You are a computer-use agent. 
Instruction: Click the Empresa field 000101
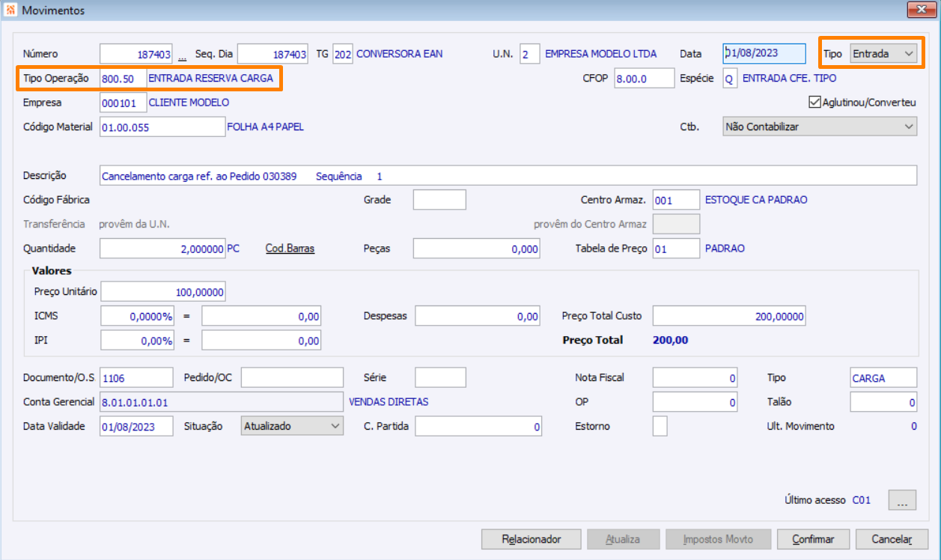pos(123,103)
